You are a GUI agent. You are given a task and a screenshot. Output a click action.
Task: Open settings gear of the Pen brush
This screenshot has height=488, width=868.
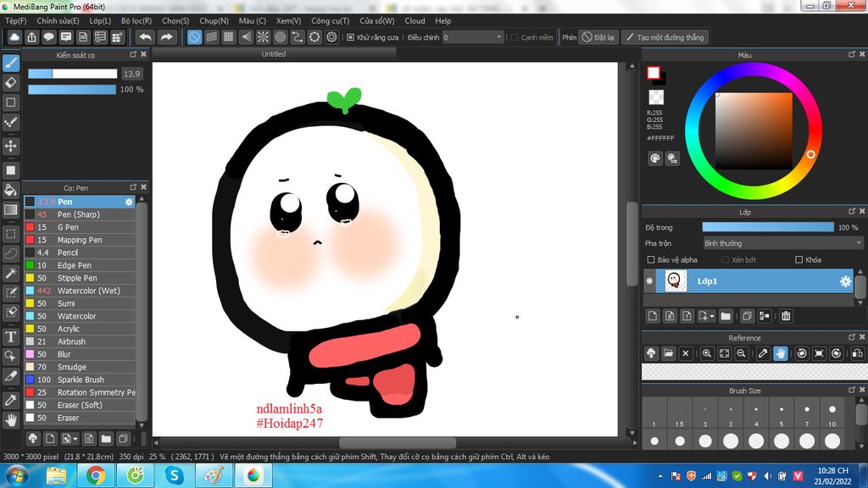tap(129, 202)
